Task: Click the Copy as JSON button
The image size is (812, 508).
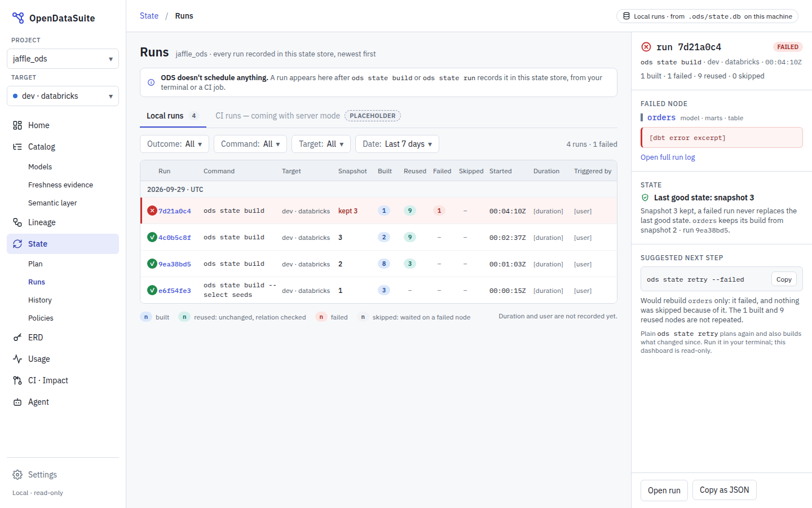Action: pyautogui.click(x=725, y=490)
